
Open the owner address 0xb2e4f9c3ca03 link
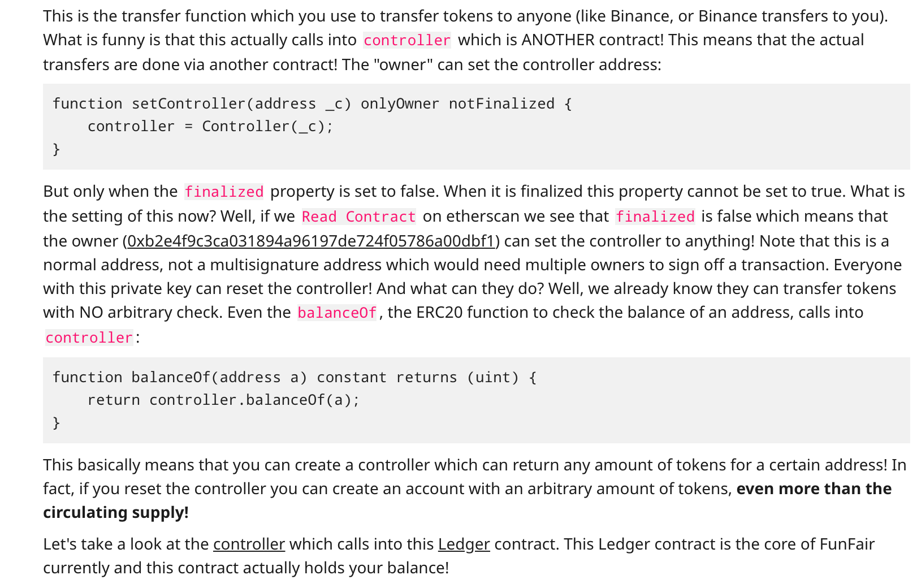[311, 241]
